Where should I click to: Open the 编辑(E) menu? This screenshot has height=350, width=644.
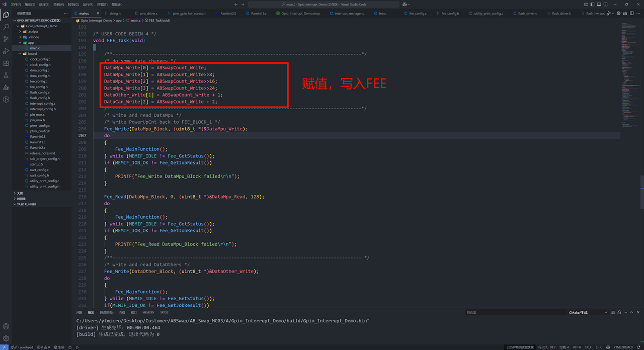30,5
